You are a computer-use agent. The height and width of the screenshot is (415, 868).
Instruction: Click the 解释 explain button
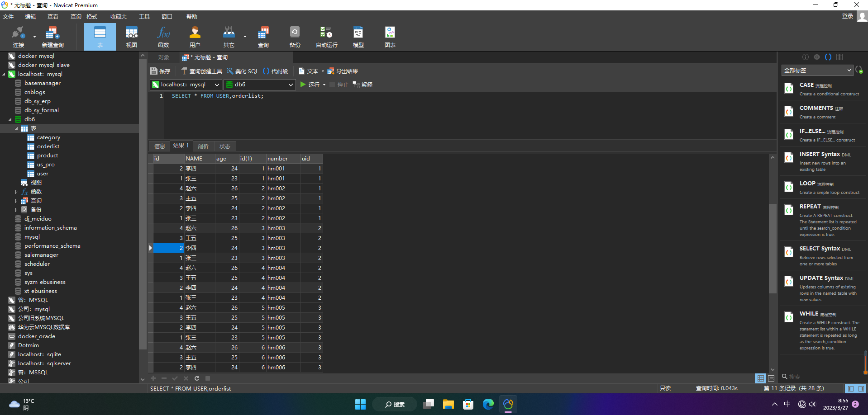point(363,85)
